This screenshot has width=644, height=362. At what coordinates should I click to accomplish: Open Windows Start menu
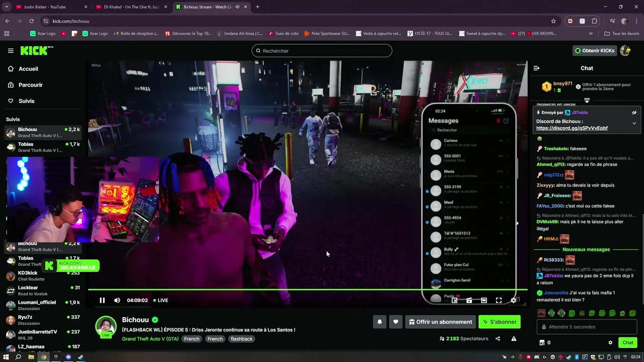click(x=6, y=357)
